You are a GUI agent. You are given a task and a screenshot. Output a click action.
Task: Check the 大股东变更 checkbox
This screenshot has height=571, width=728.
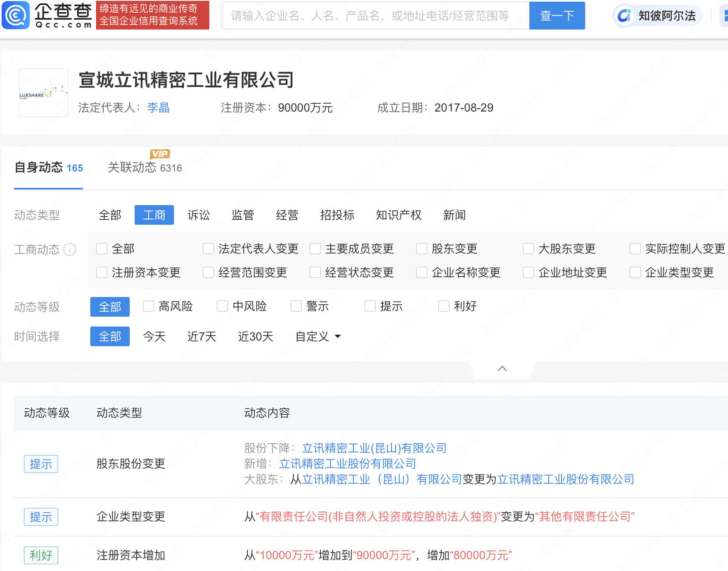click(529, 249)
